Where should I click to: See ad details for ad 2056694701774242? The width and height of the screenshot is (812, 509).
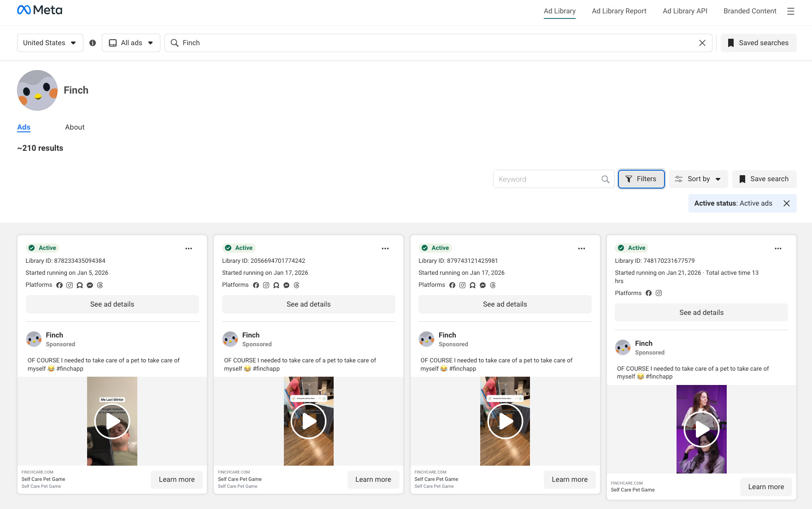pos(309,304)
